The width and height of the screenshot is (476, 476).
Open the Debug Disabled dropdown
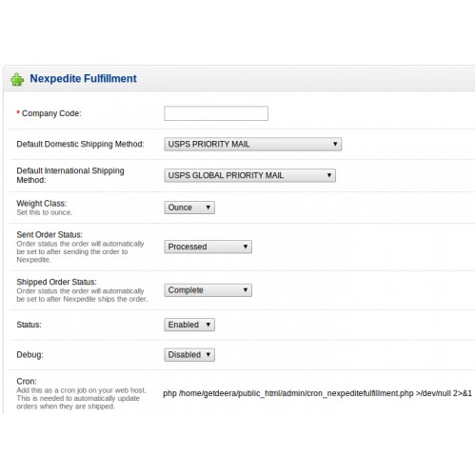pos(189,355)
